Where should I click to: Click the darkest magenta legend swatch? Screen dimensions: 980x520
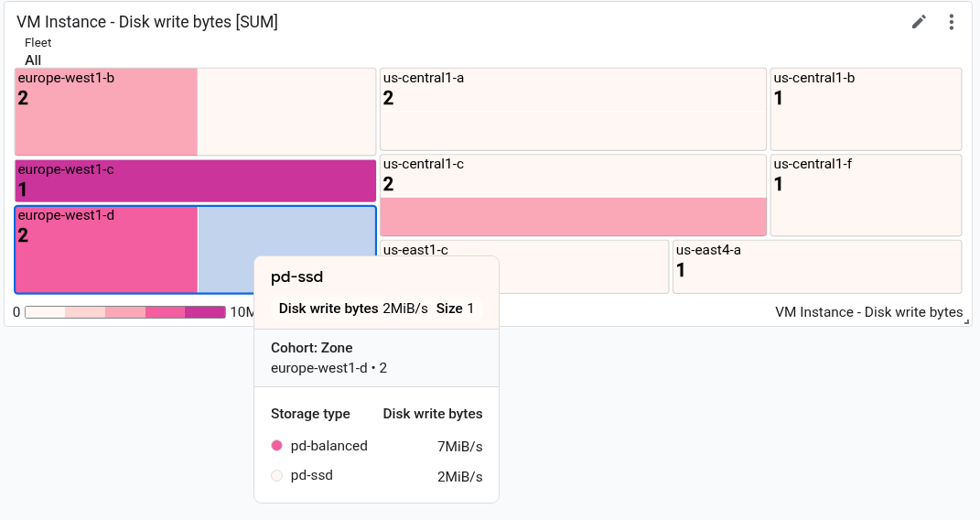(x=205, y=312)
